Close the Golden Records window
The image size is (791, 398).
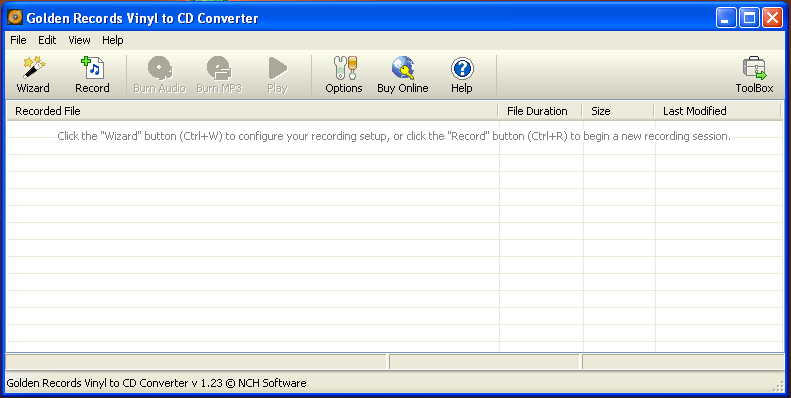772,18
